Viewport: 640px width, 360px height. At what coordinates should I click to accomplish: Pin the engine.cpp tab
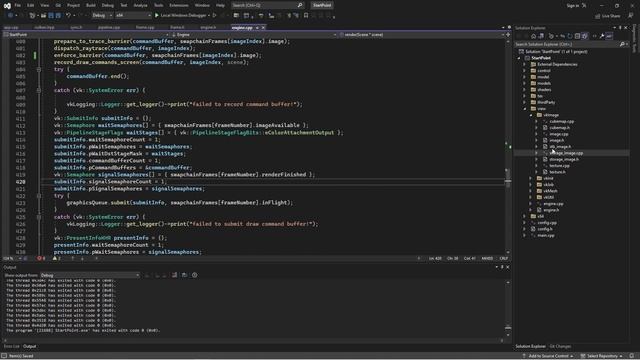[257, 28]
